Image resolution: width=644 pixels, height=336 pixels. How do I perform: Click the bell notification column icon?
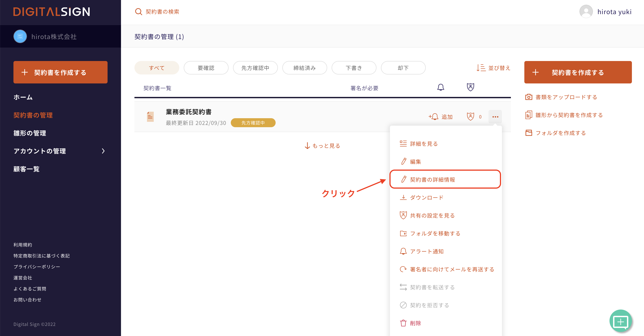click(x=441, y=87)
